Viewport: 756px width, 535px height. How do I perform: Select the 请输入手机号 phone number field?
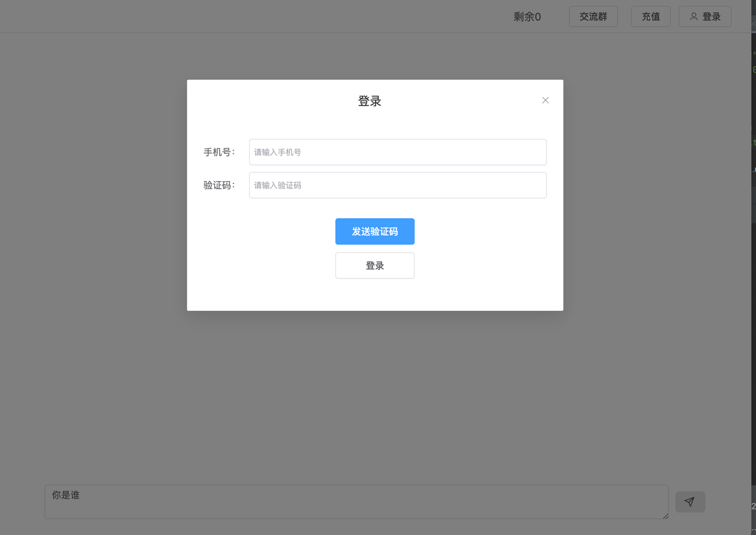(397, 152)
